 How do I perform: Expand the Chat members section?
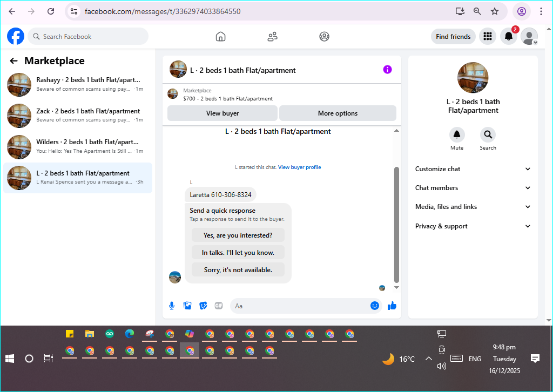pos(473,188)
